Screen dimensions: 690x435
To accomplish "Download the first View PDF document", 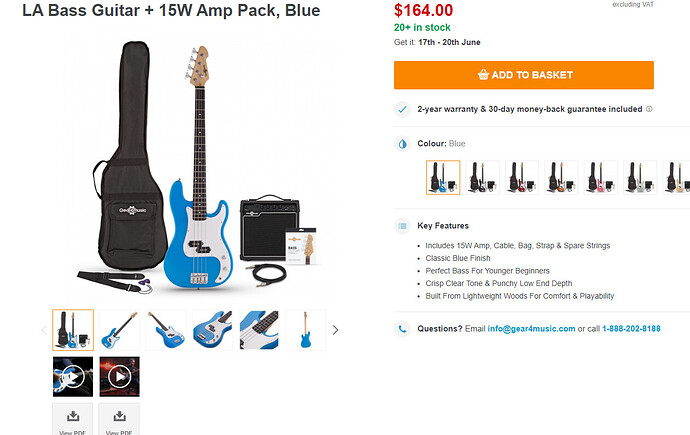I will tap(73, 419).
